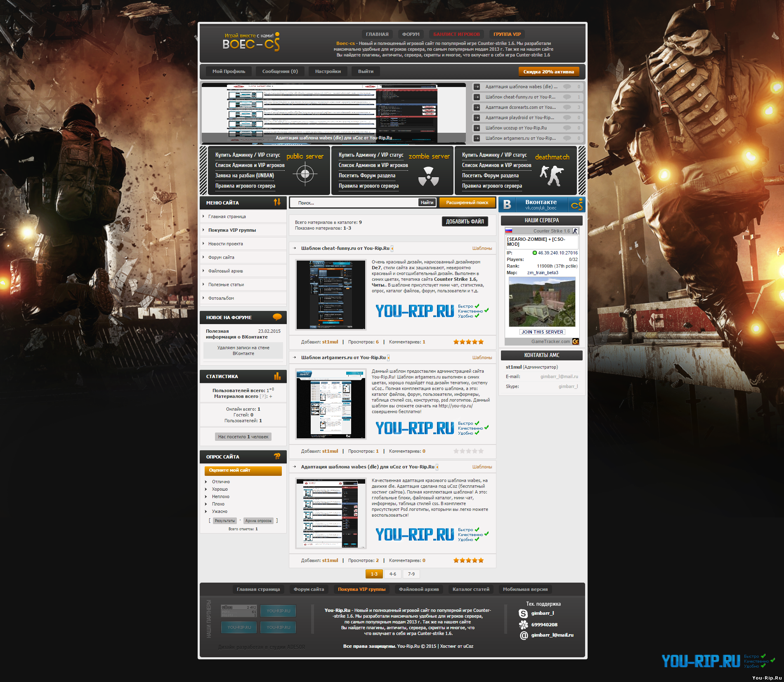This screenshot has height=682, width=784.
Task: Click the [?] help mark next to Материалов всего
Action: pos(263,396)
